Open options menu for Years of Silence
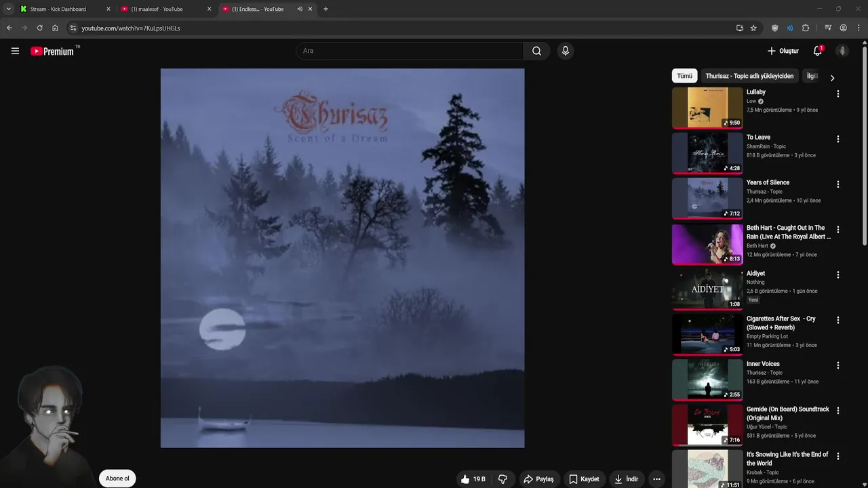This screenshot has width=868, height=488. 837,184
